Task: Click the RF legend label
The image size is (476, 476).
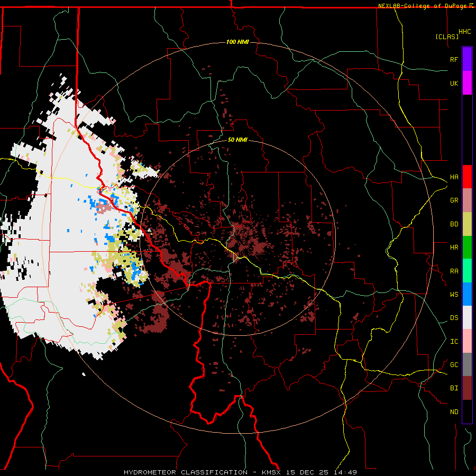Action: coord(454,59)
